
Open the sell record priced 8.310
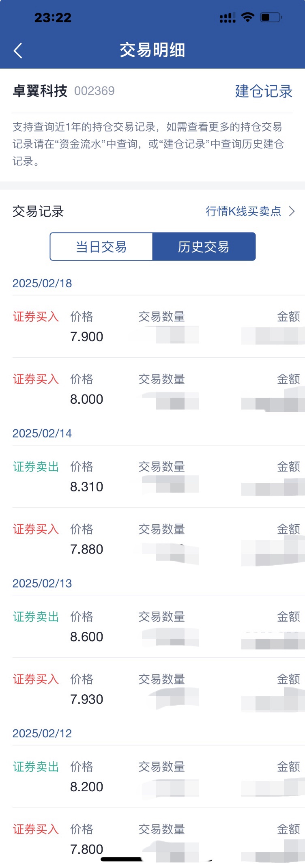click(x=159, y=477)
